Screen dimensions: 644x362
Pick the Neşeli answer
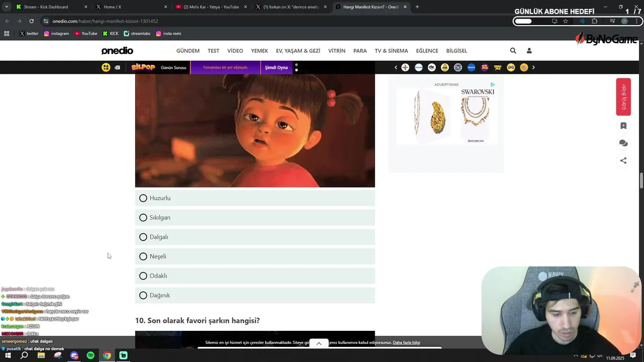click(255, 256)
